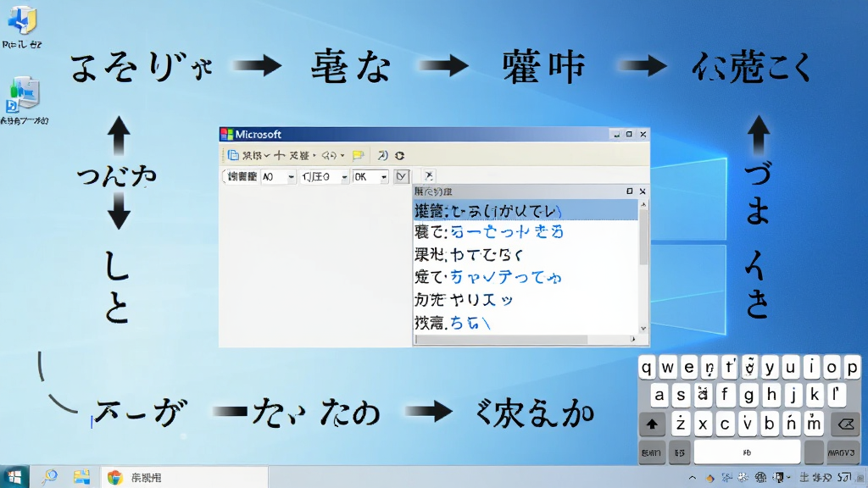Toggle the checkmark button beside the OK dropdown
Image resolution: width=868 pixels, height=488 pixels.
click(401, 176)
